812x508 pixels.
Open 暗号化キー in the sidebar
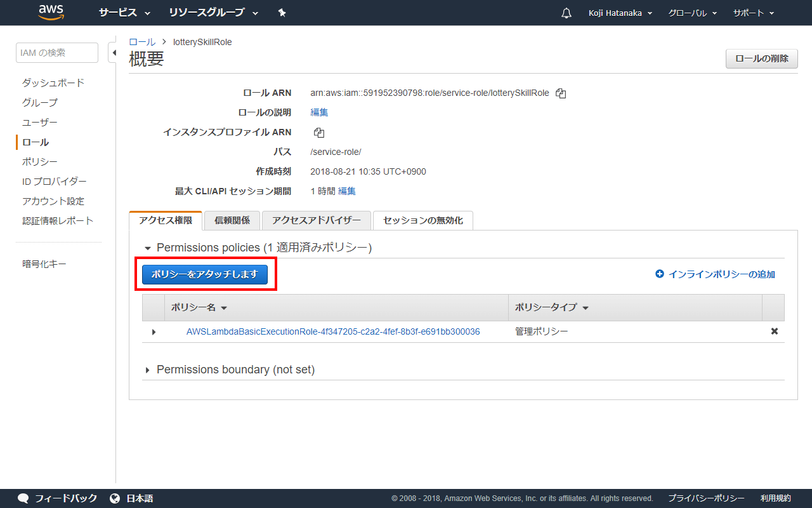point(44,264)
